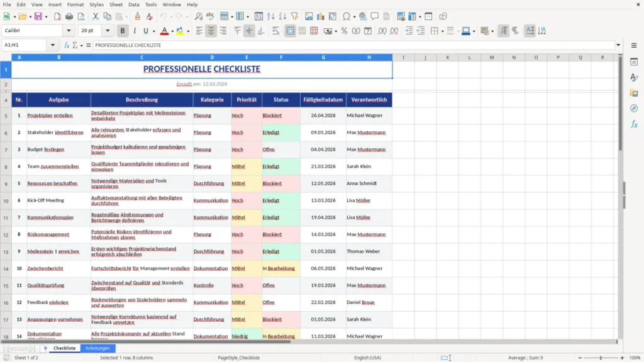644x362 pixels.
Task: Click the Spelling check icon
Action: point(210,16)
